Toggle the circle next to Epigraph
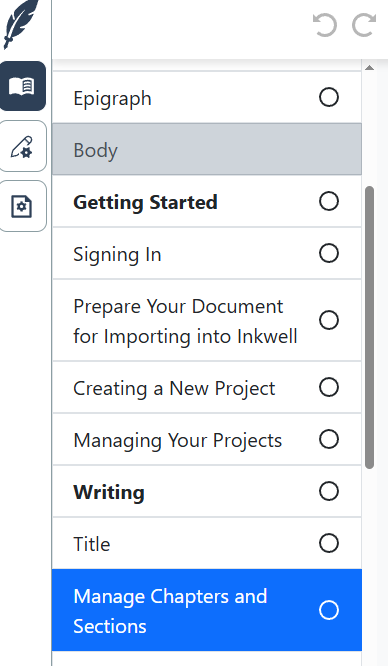388x666 pixels. click(329, 97)
